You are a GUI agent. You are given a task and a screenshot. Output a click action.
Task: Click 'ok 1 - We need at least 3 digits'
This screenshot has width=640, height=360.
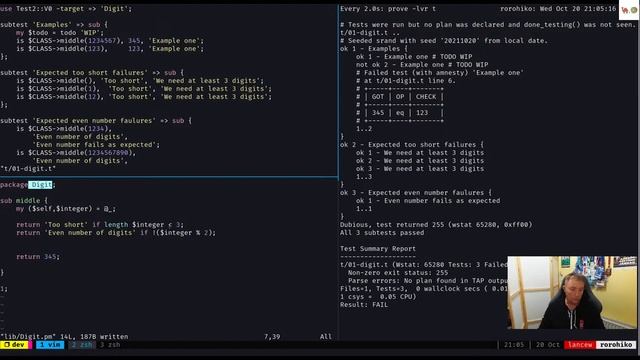pyautogui.click(x=420, y=153)
